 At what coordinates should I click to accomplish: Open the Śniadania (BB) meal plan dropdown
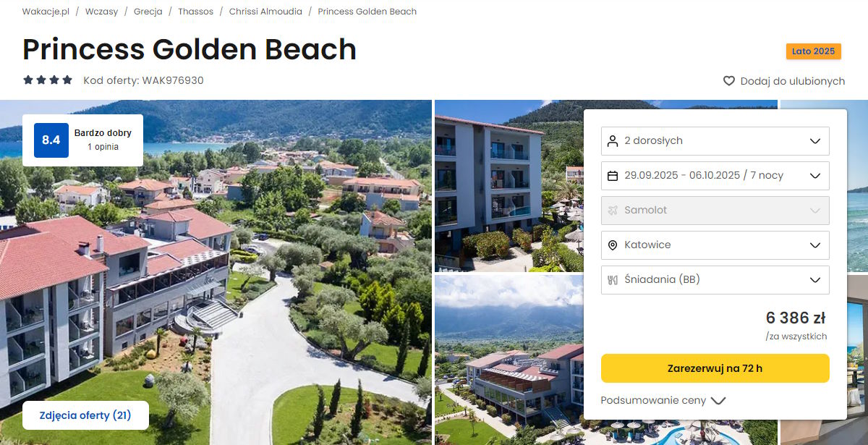pos(715,279)
